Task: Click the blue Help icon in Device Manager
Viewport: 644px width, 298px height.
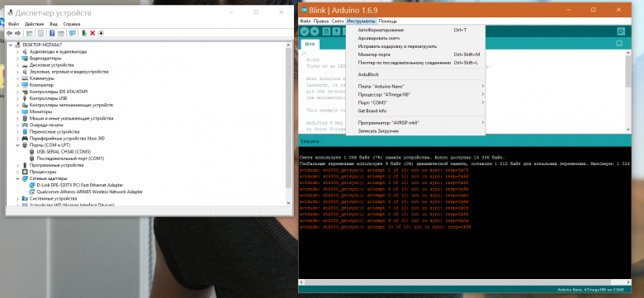Action: (x=52, y=33)
